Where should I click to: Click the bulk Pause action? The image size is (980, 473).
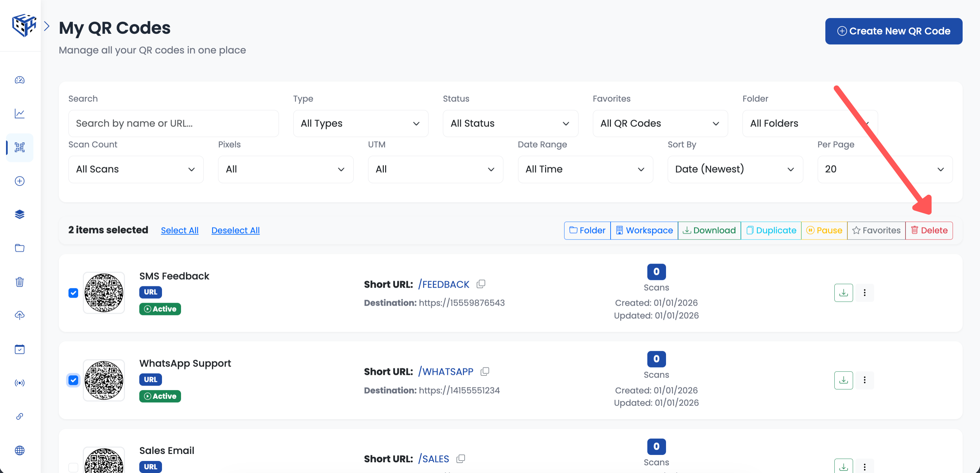(x=824, y=230)
